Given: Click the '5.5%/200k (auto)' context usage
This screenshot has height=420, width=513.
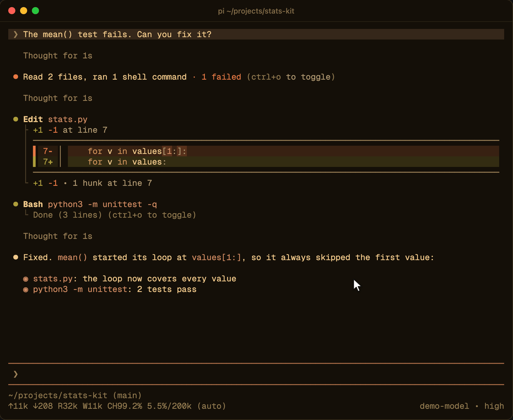Looking at the screenshot, I should point(187,406).
